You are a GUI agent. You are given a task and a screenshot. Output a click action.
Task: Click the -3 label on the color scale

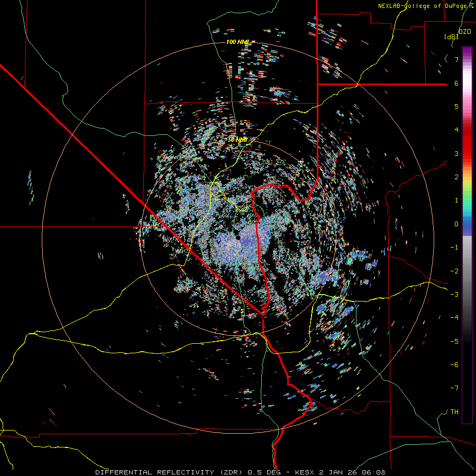(454, 295)
